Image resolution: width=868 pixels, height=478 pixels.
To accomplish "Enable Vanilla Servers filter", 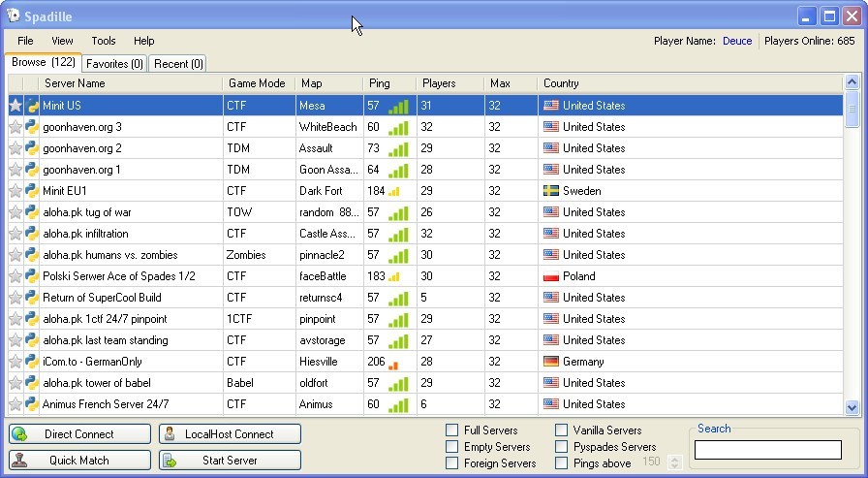I will [561, 430].
